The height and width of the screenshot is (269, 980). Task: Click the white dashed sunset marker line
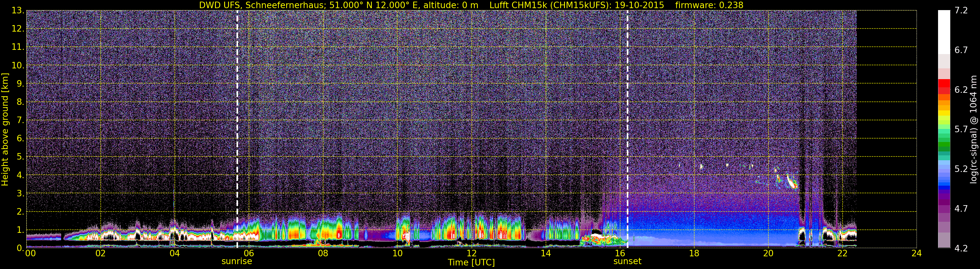coord(627,129)
